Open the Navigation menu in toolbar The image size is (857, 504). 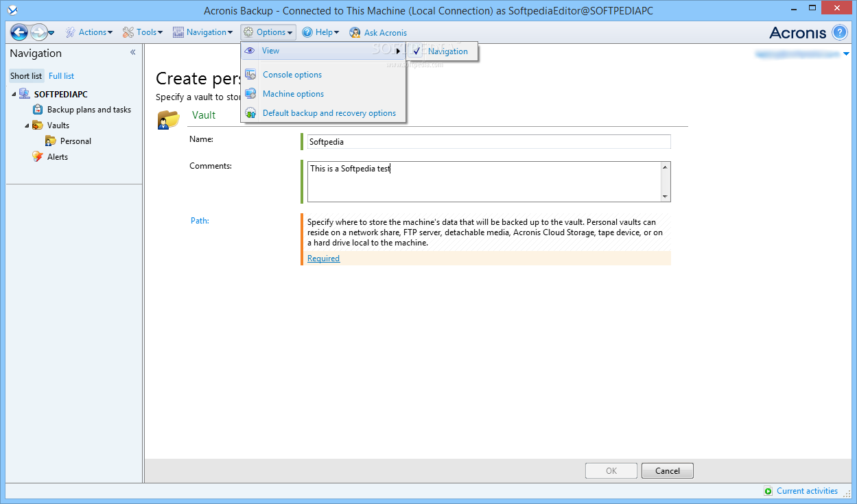[202, 32]
